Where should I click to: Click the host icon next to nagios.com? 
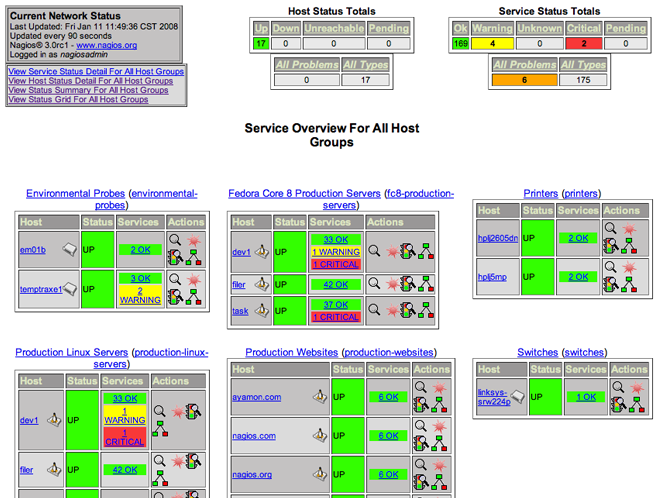(x=321, y=436)
